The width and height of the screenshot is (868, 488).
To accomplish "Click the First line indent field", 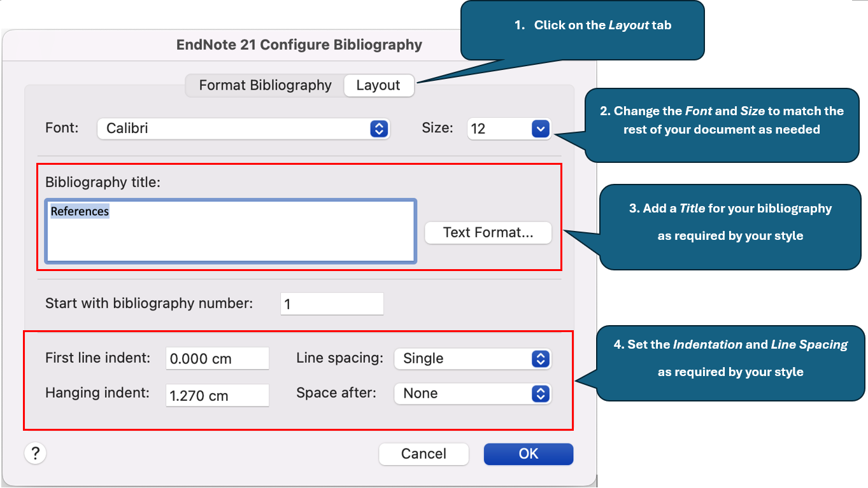I will tap(217, 358).
